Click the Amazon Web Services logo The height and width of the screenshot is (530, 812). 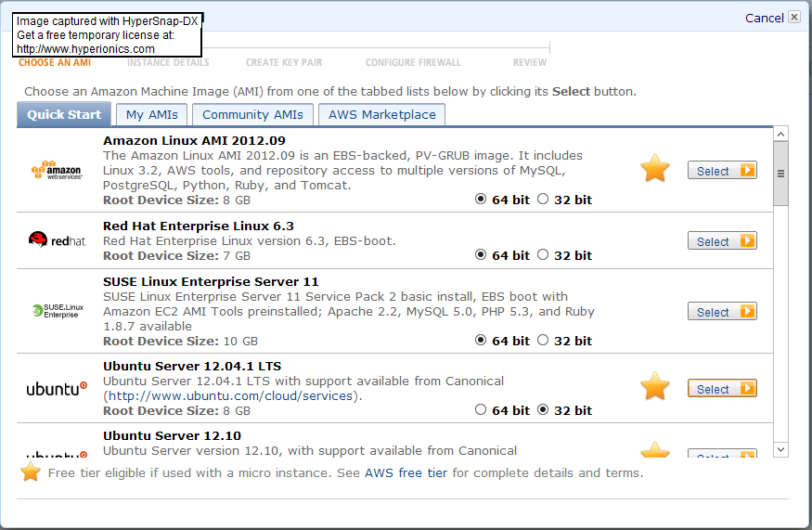pos(57,170)
